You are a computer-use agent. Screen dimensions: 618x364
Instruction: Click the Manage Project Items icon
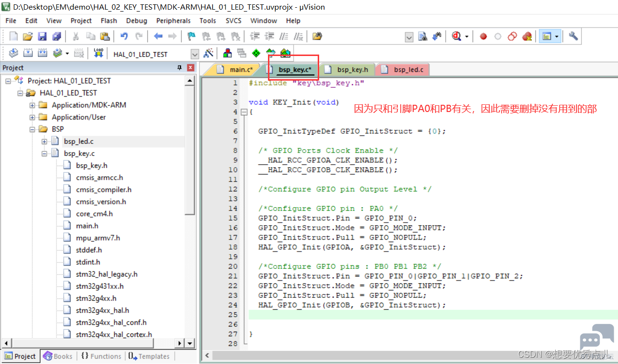(227, 53)
